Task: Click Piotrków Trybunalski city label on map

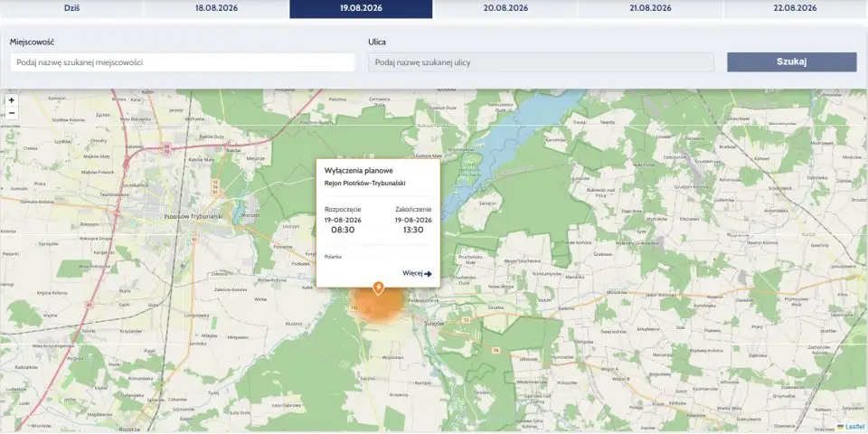Action: pyautogui.click(x=193, y=217)
